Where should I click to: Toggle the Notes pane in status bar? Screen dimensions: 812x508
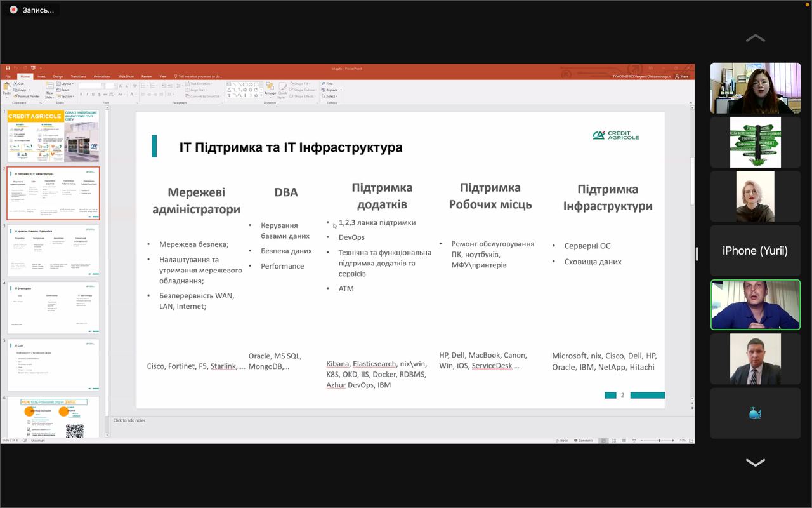pyautogui.click(x=562, y=440)
